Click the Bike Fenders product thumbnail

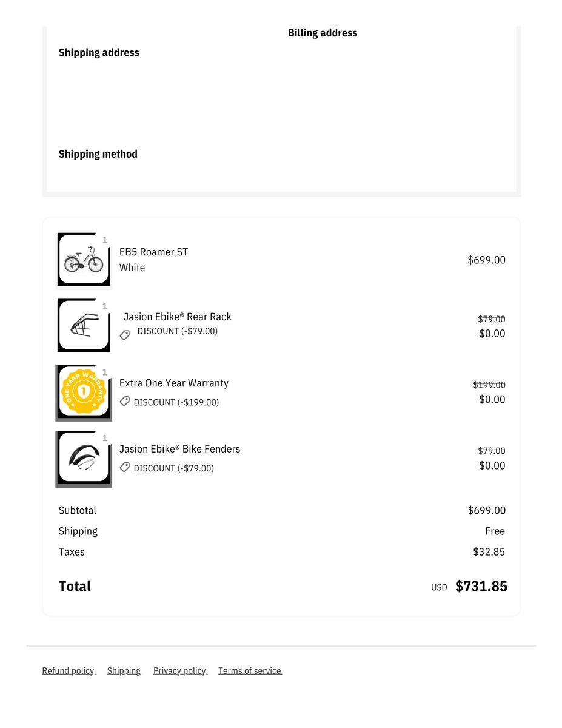tap(84, 458)
